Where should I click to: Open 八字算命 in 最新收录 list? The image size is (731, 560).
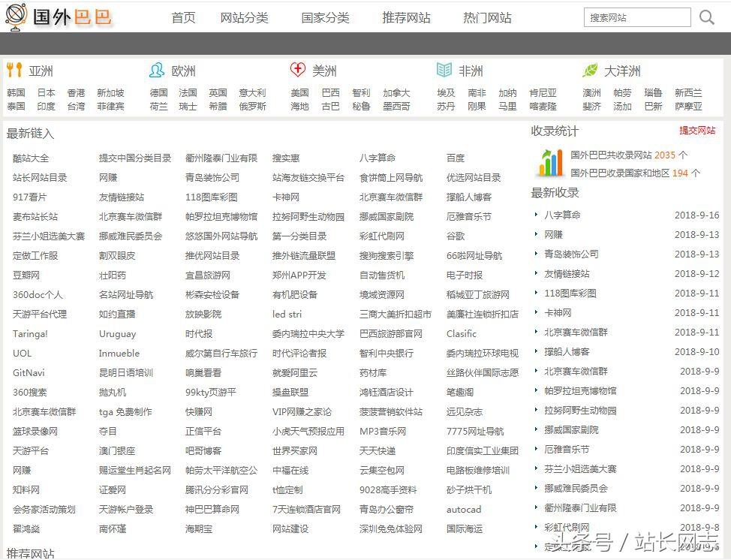(x=562, y=215)
